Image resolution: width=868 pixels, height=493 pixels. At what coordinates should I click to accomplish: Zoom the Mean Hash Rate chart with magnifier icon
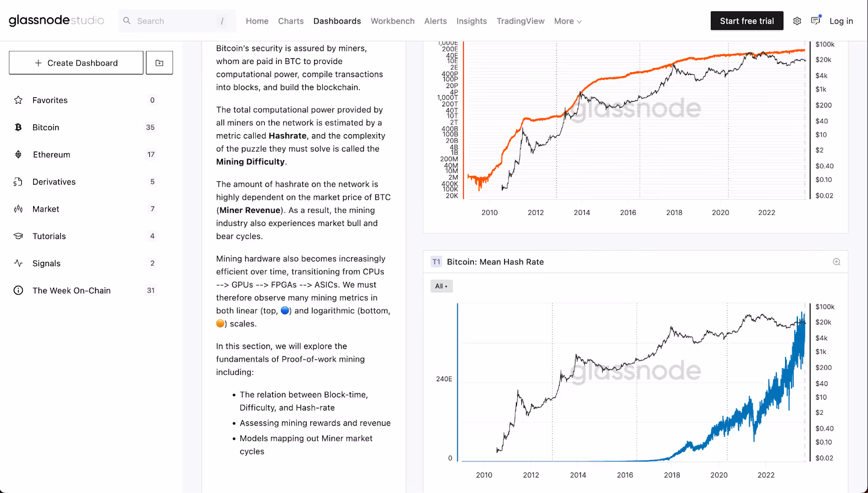point(836,261)
